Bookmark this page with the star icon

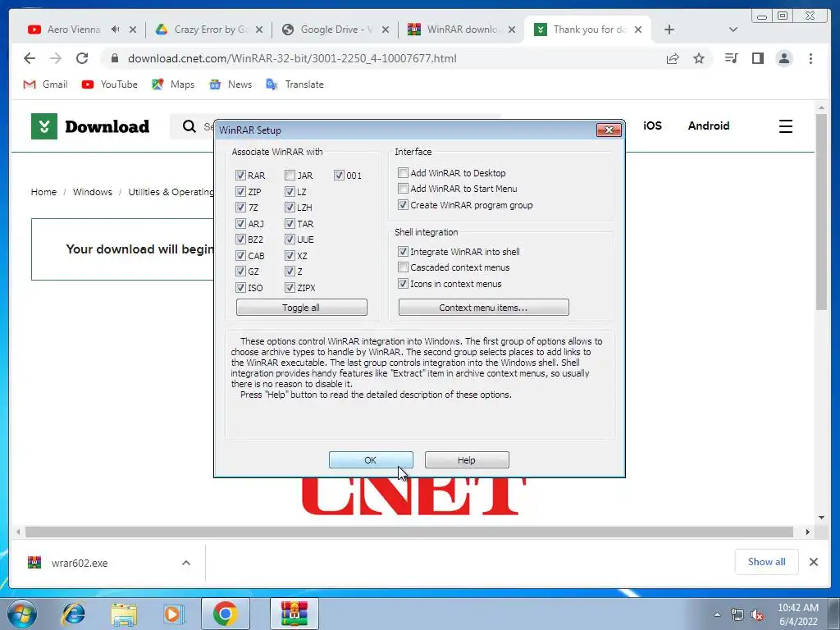[x=699, y=58]
